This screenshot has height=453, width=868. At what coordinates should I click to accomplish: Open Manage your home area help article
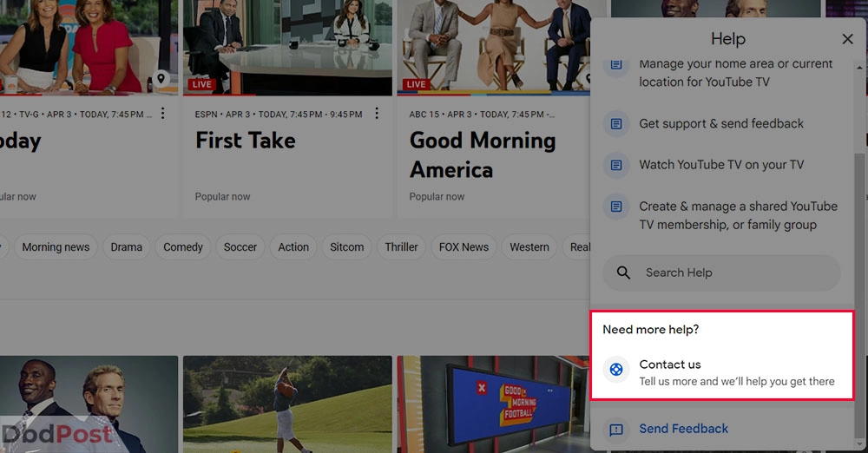point(735,73)
